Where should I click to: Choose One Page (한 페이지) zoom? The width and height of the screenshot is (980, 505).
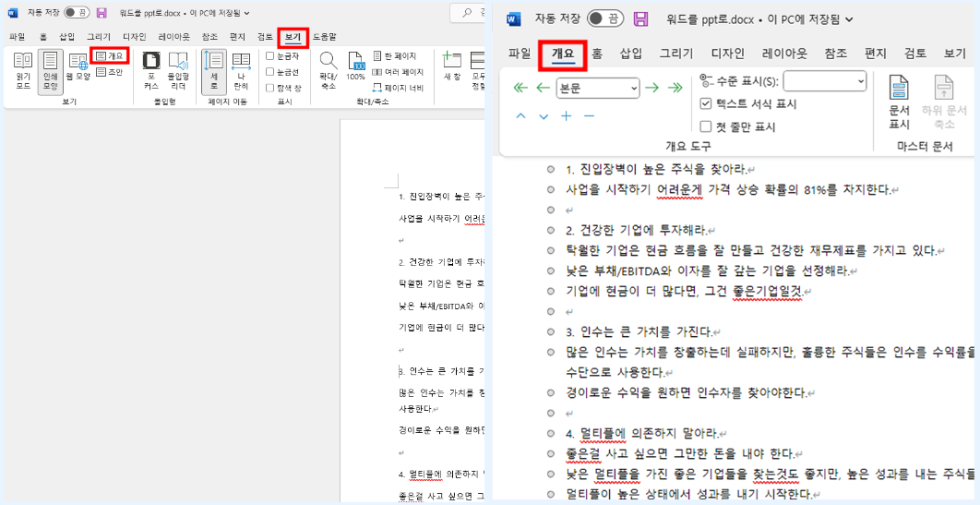pos(394,56)
